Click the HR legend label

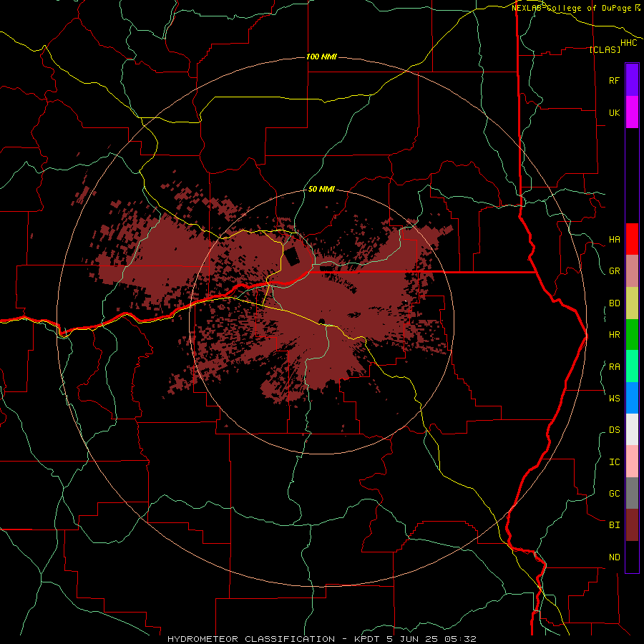614,335
